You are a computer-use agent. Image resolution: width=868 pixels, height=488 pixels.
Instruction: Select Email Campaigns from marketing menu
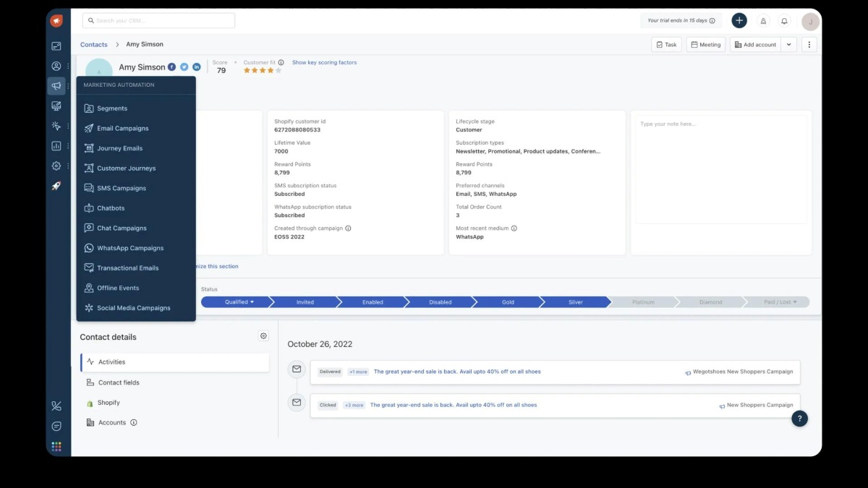[x=122, y=129]
